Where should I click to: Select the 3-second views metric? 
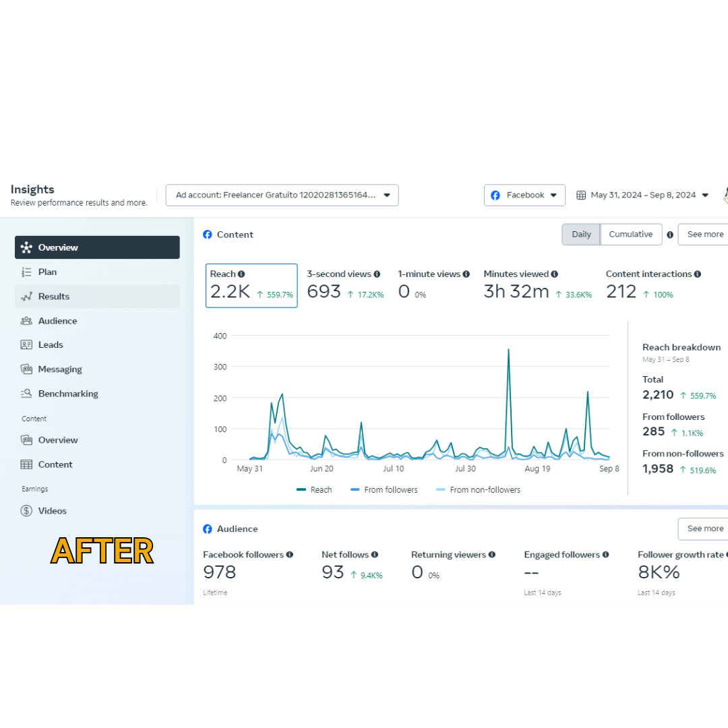(345, 286)
